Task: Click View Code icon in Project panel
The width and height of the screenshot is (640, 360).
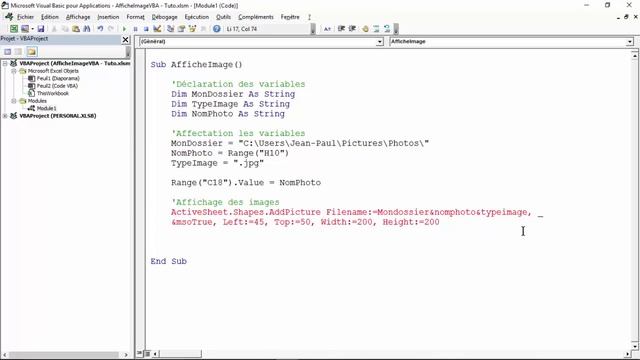Action: pos(7,51)
